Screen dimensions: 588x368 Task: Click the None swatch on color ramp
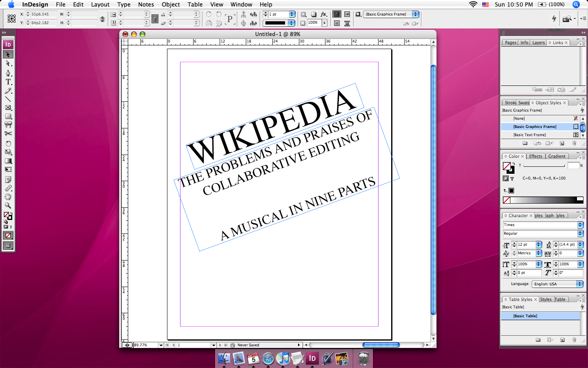507,200
